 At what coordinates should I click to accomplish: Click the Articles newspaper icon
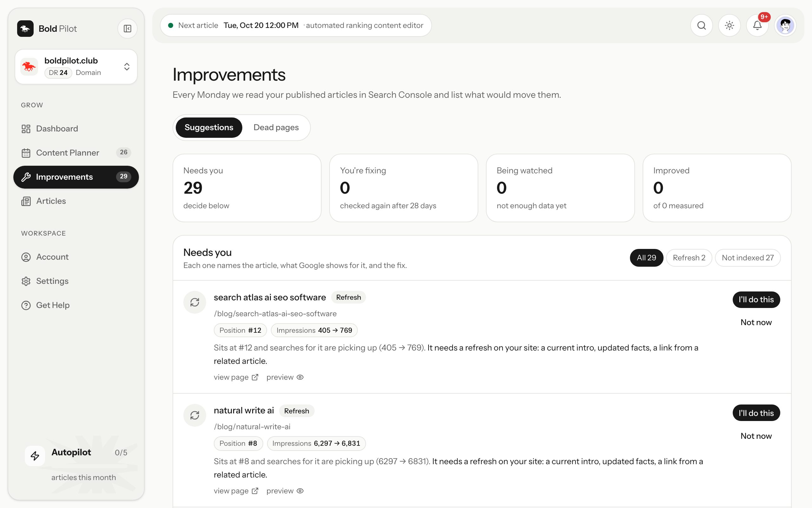[x=26, y=201]
